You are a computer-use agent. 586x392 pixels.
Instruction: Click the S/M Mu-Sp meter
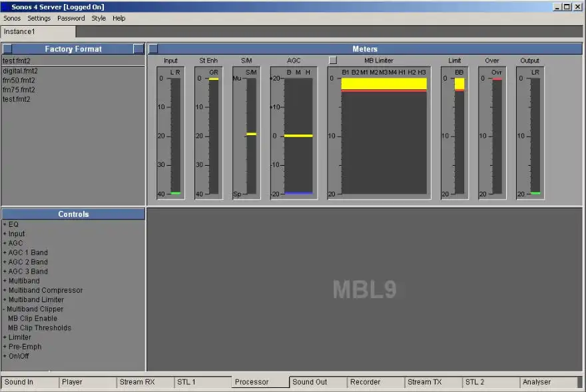246,133
